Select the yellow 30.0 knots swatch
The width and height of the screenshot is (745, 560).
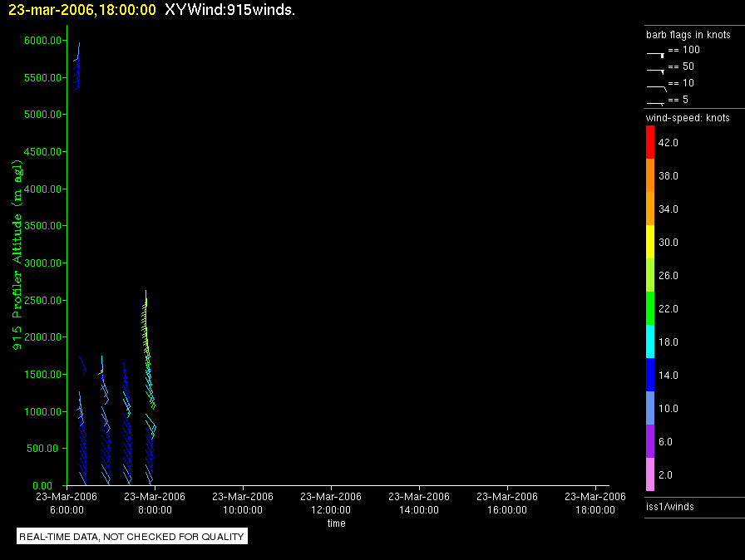(650, 242)
